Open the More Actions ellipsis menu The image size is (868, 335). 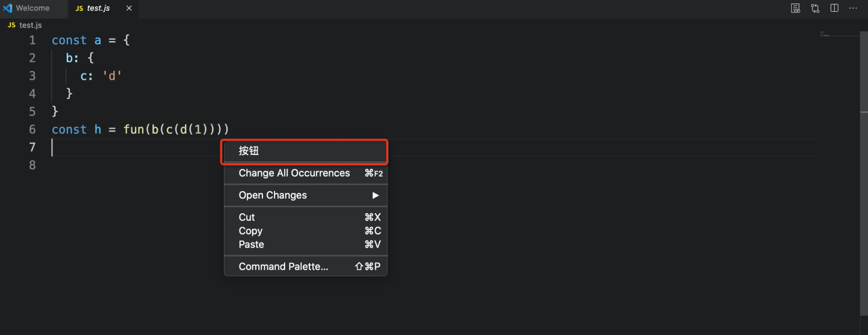point(853,8)
